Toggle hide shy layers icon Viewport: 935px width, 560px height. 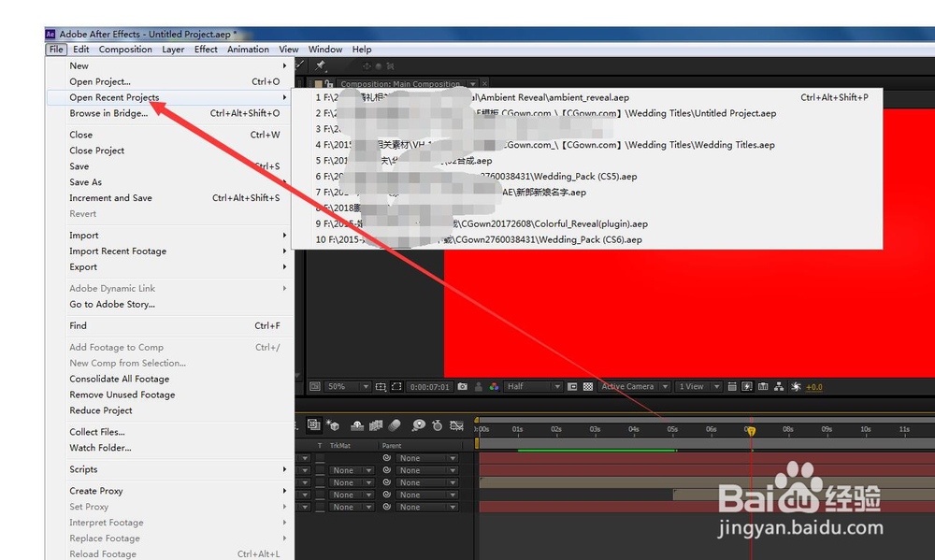(357, 425)
